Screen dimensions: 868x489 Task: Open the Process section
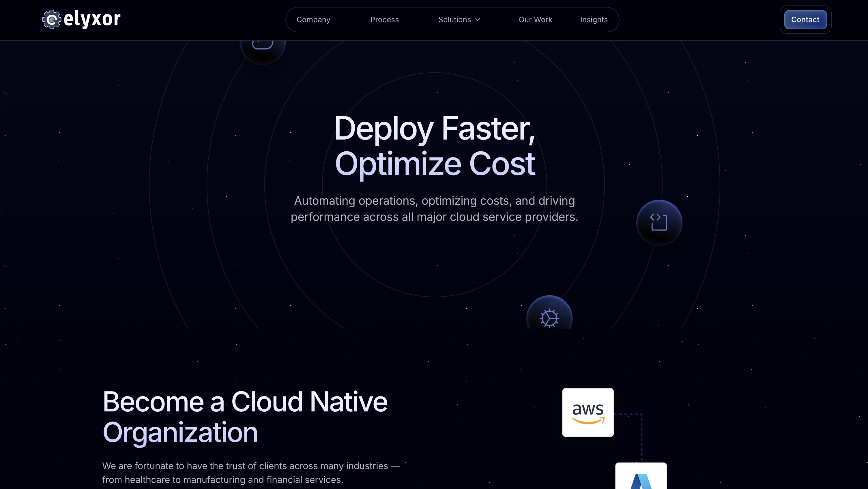[384, 20]
